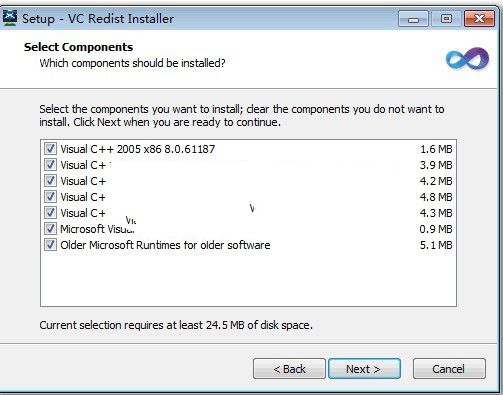The width and height of the screenshot is (503, 395).
Task: Toggle the 4.8 MB Visual C++ checkbox
Action: [x=50, y=197]
